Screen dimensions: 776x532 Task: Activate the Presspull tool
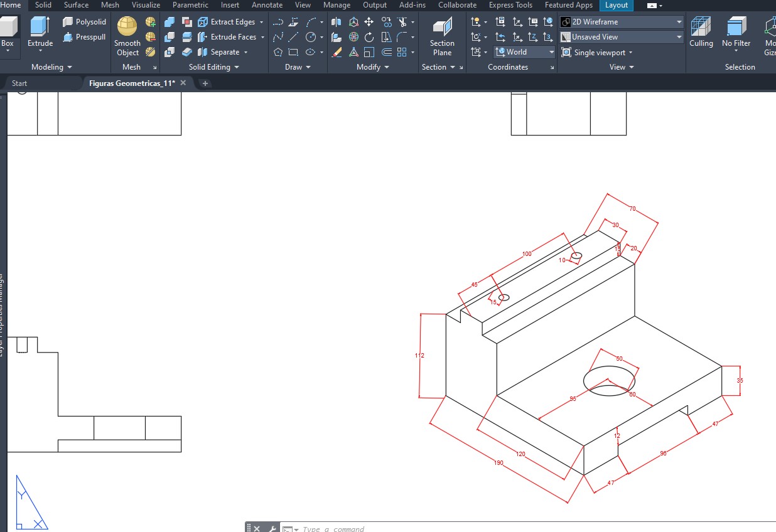click(68, 37)
